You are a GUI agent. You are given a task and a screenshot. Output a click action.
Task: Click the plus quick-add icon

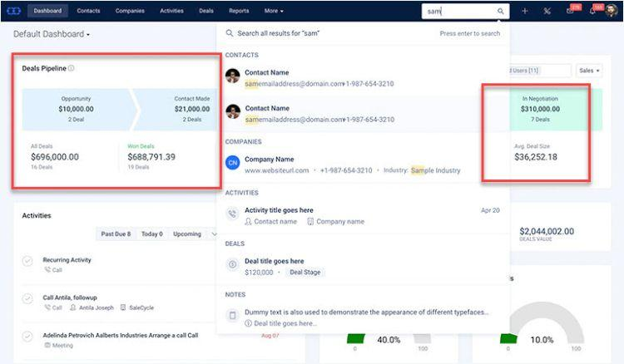(x=524, y=11)
